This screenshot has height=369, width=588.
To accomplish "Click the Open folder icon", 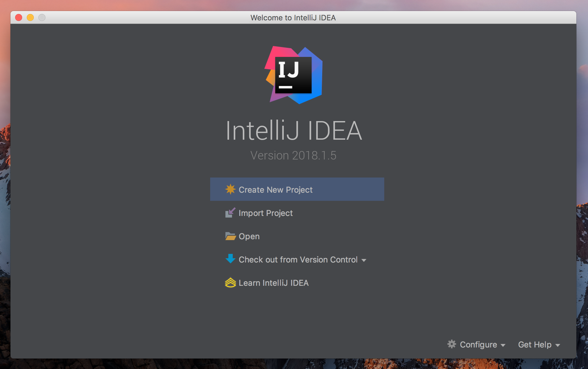I will coord(230,236).
